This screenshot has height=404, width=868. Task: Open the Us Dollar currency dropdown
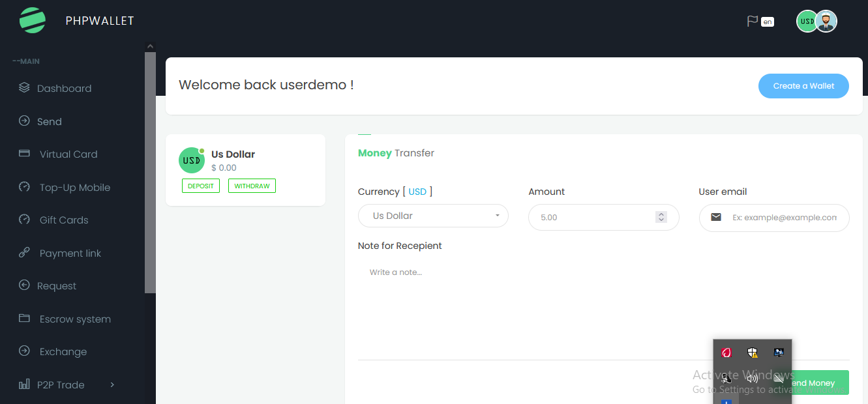click(x=433, y=216)
